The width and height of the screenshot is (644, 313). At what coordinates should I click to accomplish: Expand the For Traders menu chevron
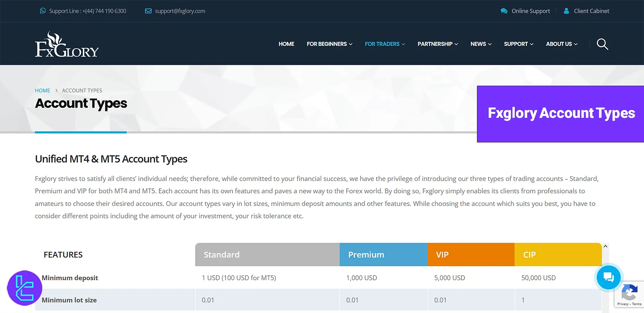tap(403, 44)
